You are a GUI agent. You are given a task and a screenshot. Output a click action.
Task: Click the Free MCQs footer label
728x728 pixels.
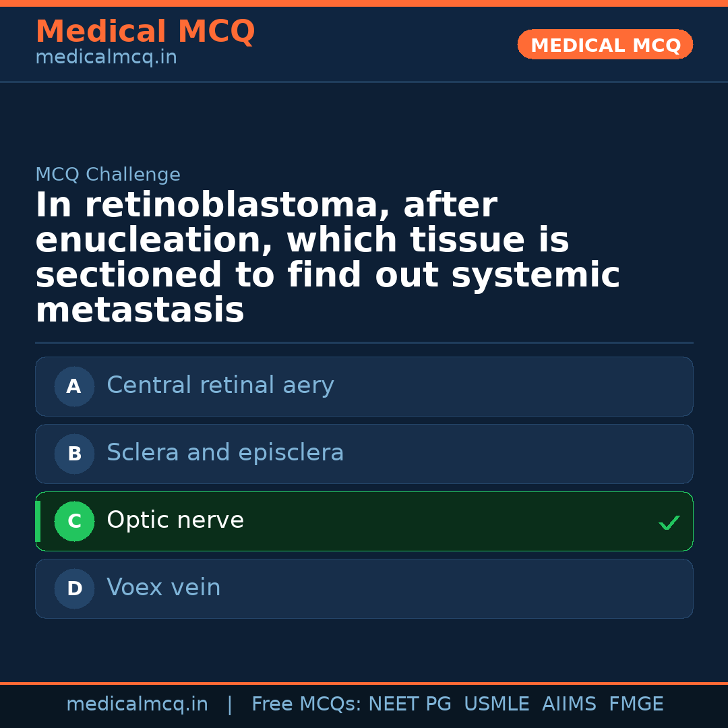tap(306, 704)
